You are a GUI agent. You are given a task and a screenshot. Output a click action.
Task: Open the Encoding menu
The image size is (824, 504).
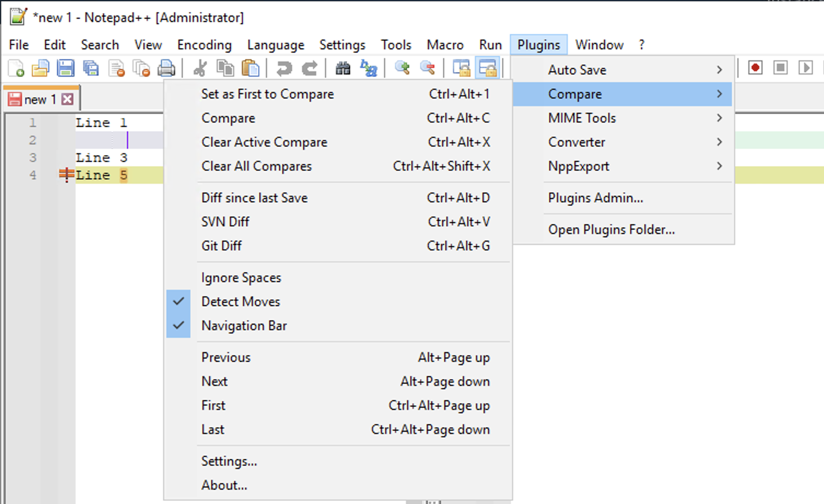point(204,44)
